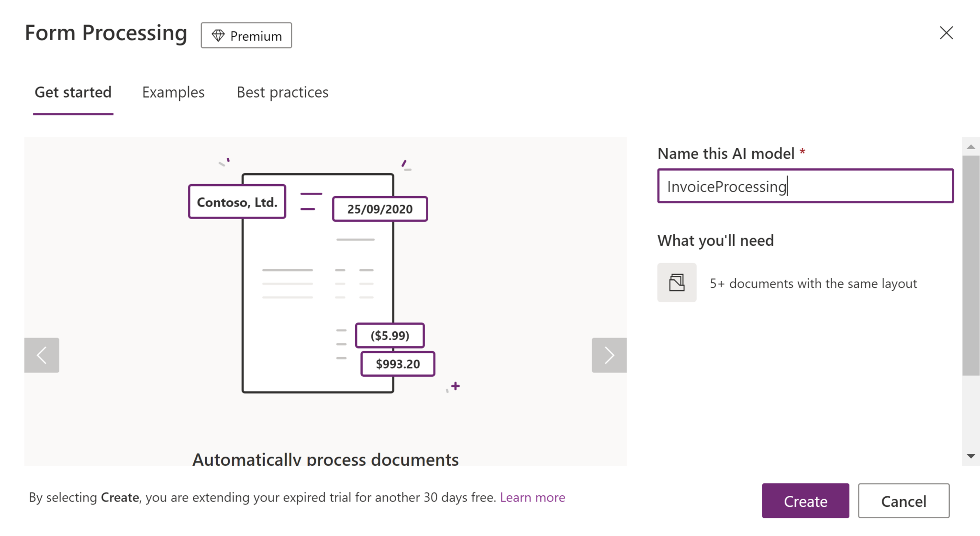
Task: Click the stacked documents icon
Action: coord(677,283)
